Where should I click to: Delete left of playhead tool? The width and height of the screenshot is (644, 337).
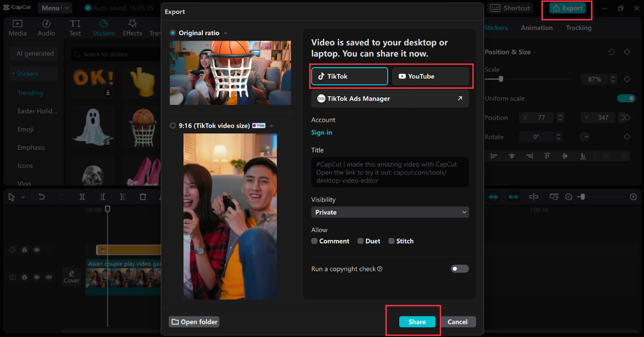tap(103, 197)
